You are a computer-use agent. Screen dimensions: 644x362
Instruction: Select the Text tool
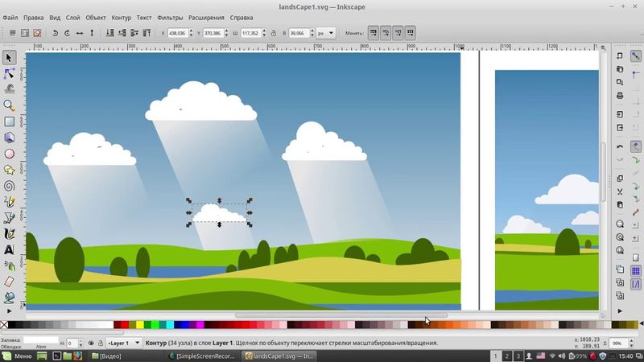(x=9, y=249)
